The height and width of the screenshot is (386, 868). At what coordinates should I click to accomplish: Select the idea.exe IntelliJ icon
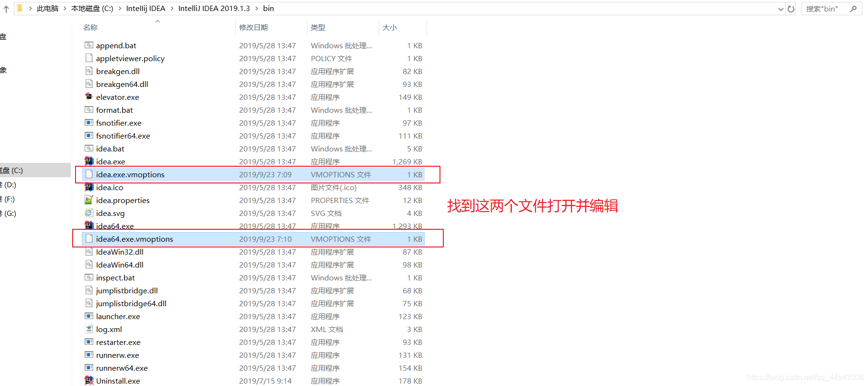coord(89,161)
